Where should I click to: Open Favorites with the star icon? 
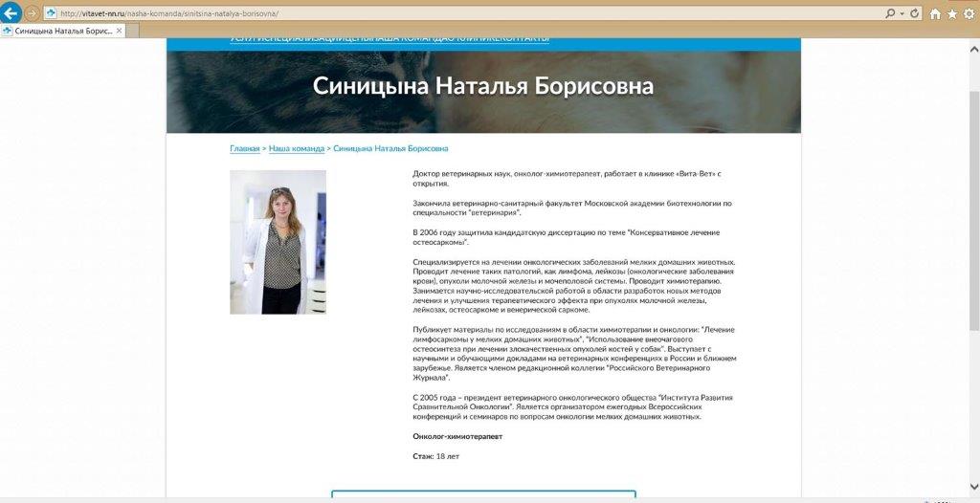[x=952, y=13]
